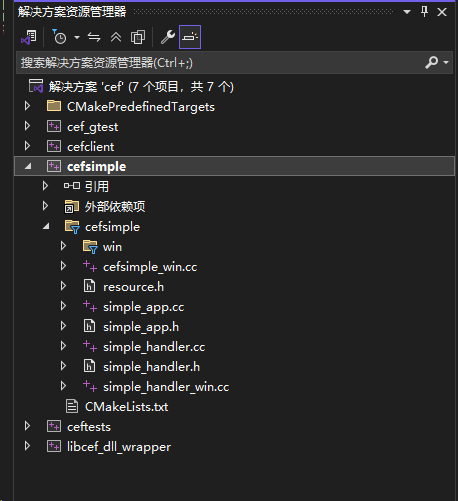The height and width of the screenshot is (501, 458).
Task: Select the libcef_dll_wrapper project name
Action: pyautogui.click(x=119, y=447)
